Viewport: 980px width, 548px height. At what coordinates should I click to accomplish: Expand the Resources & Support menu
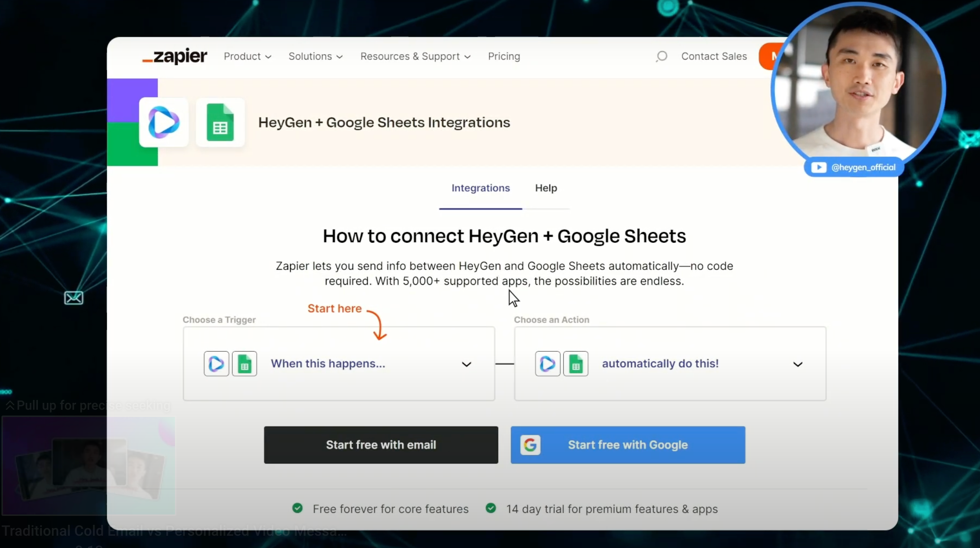click(x=415, y=56)
